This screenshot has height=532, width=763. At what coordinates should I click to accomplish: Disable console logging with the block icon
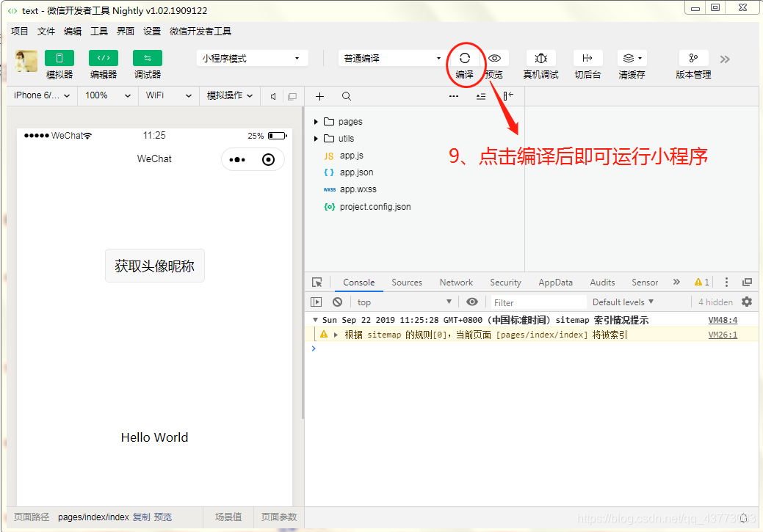coord(337,302)
